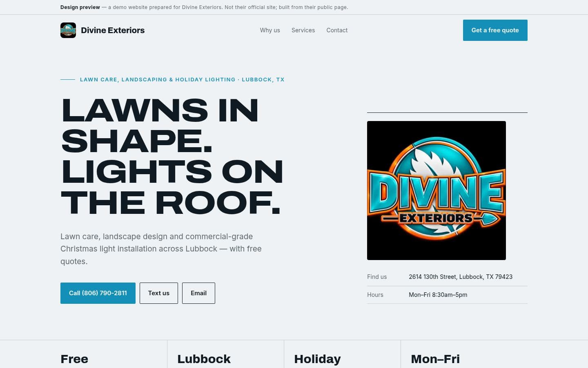Viewport: 588px width, 368px height.
Task: Click the large Divine Exteriors logo image
Action: pyautogui.click(x=437, y=191)
